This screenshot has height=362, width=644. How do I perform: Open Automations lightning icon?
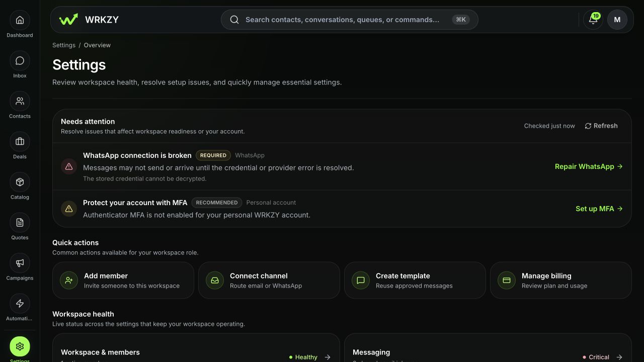tap(20, 304)
